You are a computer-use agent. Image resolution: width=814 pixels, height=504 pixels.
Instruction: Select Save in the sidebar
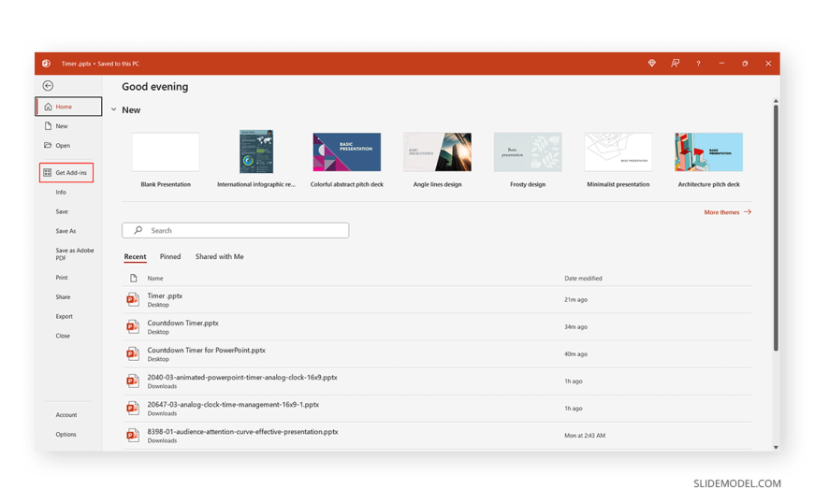click(62, 211)
